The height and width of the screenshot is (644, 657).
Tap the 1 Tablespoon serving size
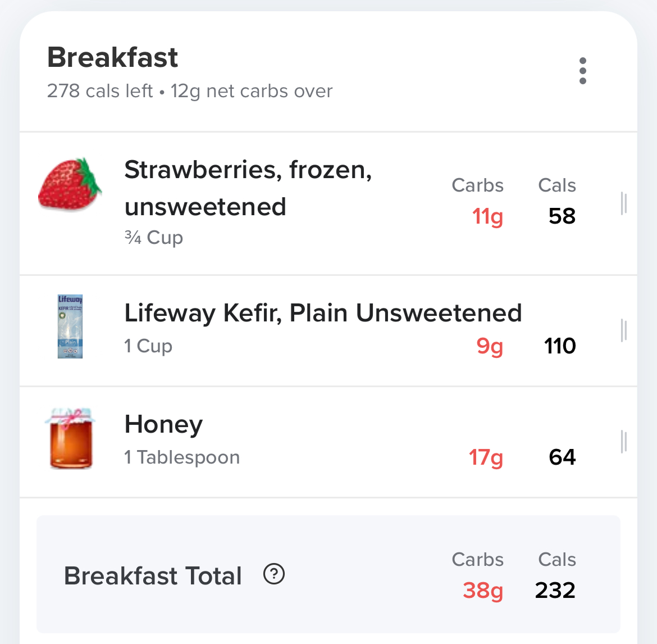coord(182,457)
